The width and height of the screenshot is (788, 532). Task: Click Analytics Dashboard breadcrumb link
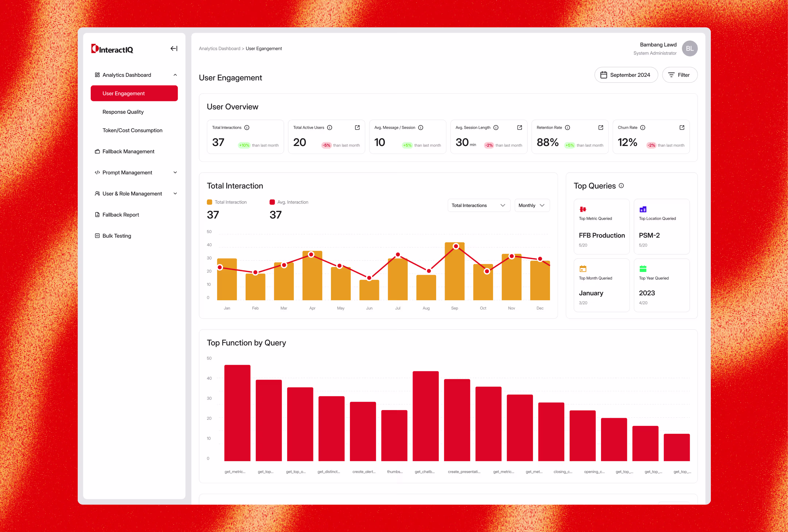click(x=219, y=48)
